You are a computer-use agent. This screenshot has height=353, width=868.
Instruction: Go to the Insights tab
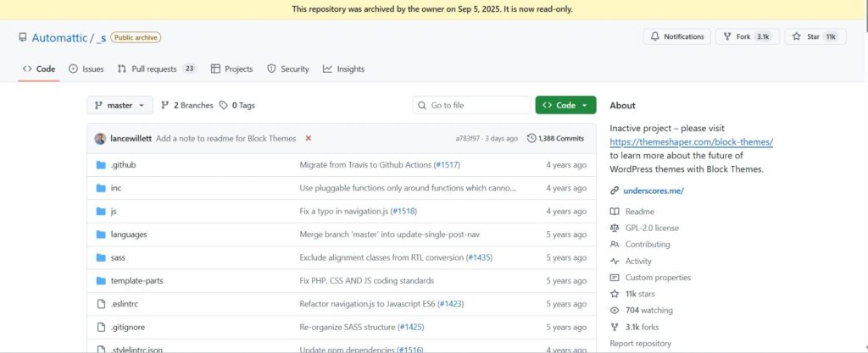(x=343, y=69)
